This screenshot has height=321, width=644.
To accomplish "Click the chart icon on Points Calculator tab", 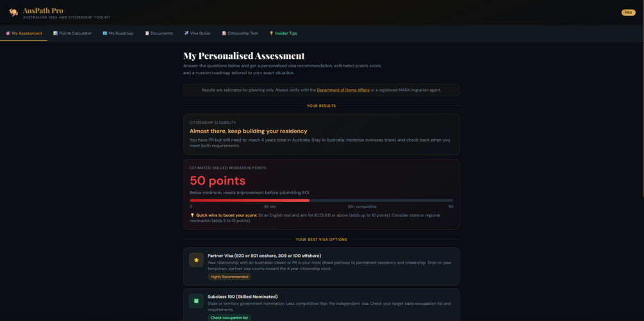I will tap(56, 33).
